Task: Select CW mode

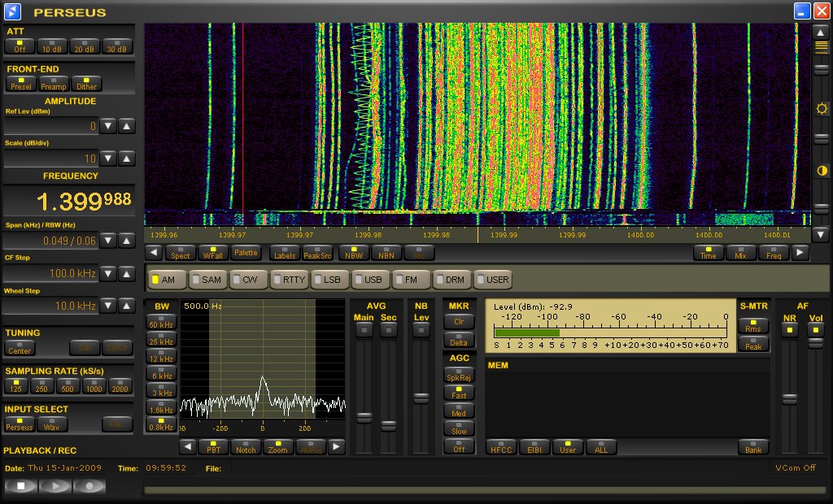Action: (248, 280)
